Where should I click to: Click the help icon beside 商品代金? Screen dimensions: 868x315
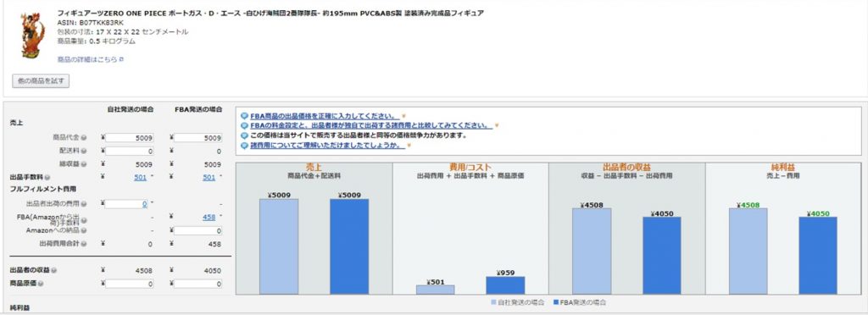(x=84, y=137)
